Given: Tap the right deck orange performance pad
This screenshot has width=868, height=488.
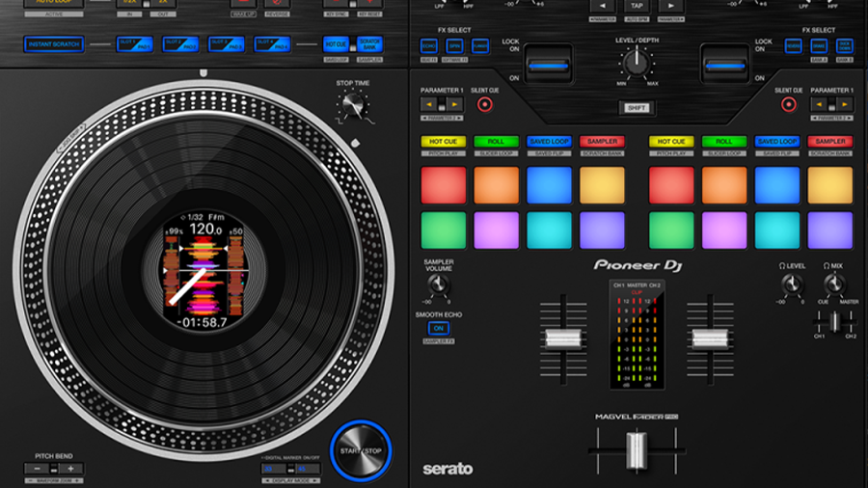Looking at the screenshot, I should (x=724, y=185).
